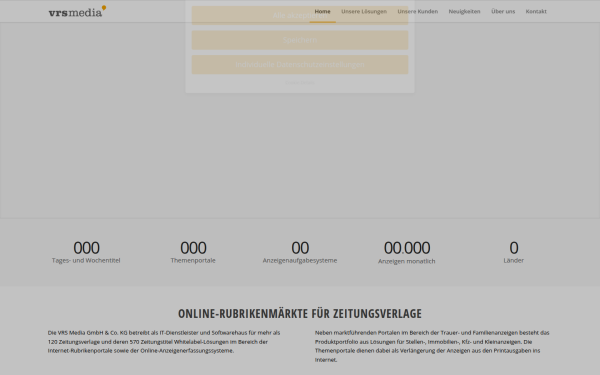Image resolution: width=600 pixels, height=375 pixels.
Task: Click the Online-Rubrikenmärkte für Zeitungsverlage heading
Action: 300,313
